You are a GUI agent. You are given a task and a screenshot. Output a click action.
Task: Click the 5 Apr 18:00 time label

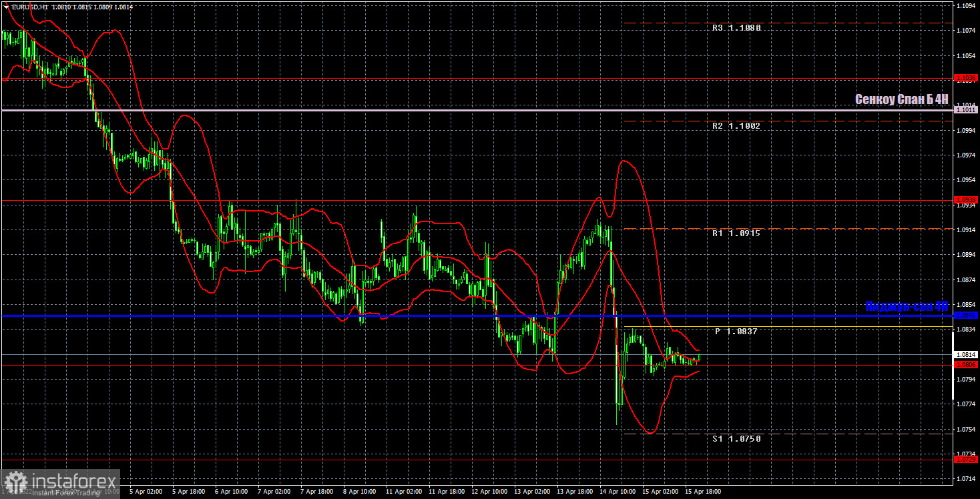point(189,491)
